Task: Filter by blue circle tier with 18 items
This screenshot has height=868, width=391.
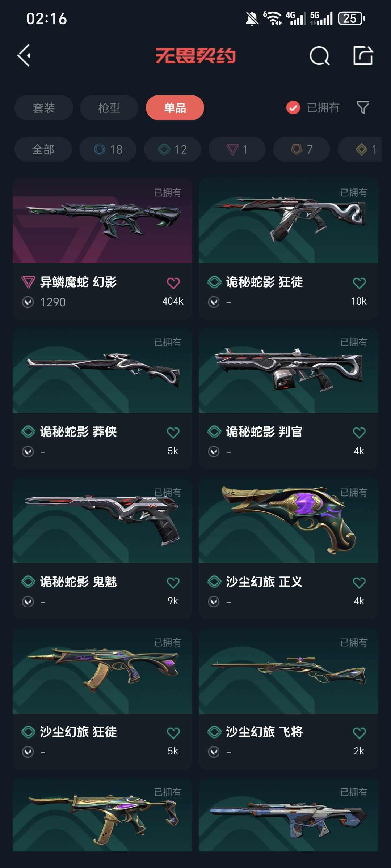Action: [108, 149]
